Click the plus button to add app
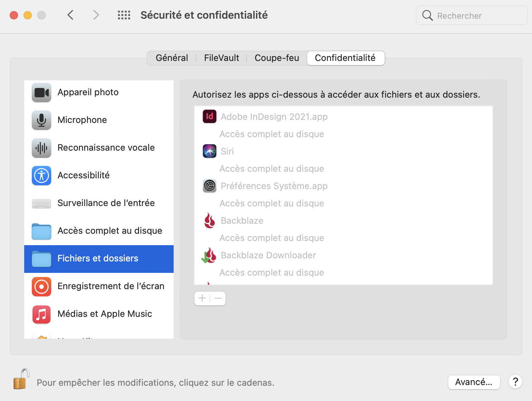532x401 pixels. (202, 298)
